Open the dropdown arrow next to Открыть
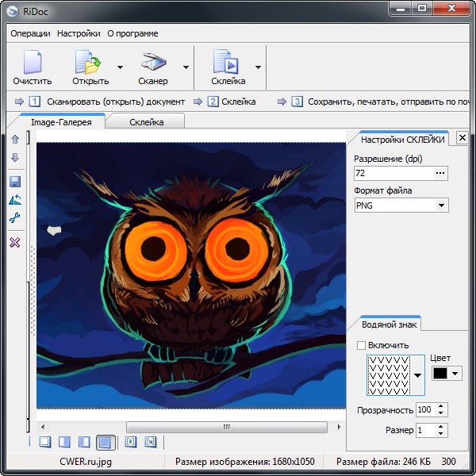 tap(120, 67)
